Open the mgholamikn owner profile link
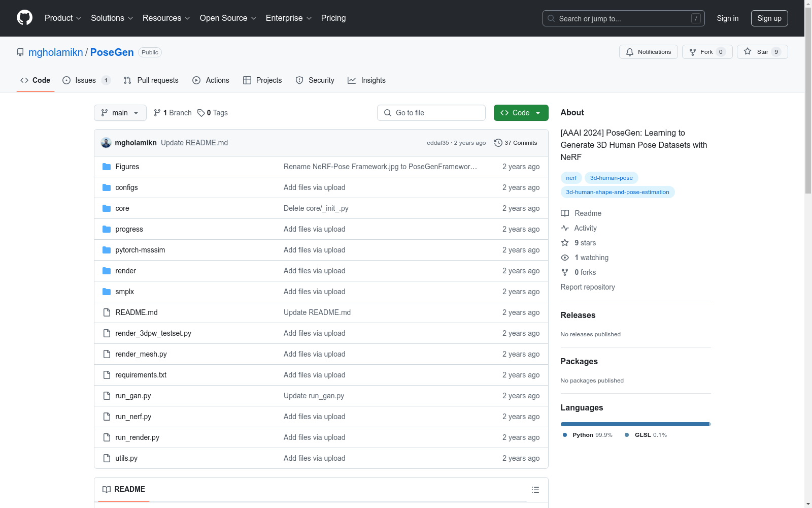The image size is (812, 508). click(56, 52)
